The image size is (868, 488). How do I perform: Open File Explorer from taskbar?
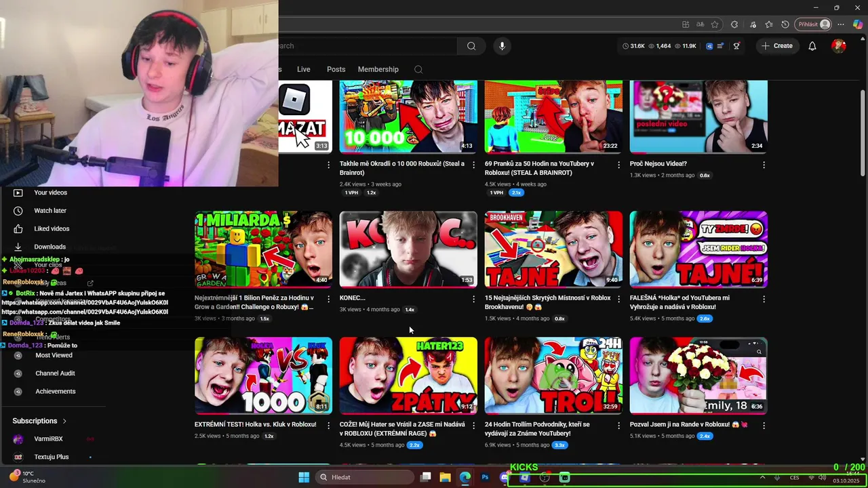click(x=445, y=477)
